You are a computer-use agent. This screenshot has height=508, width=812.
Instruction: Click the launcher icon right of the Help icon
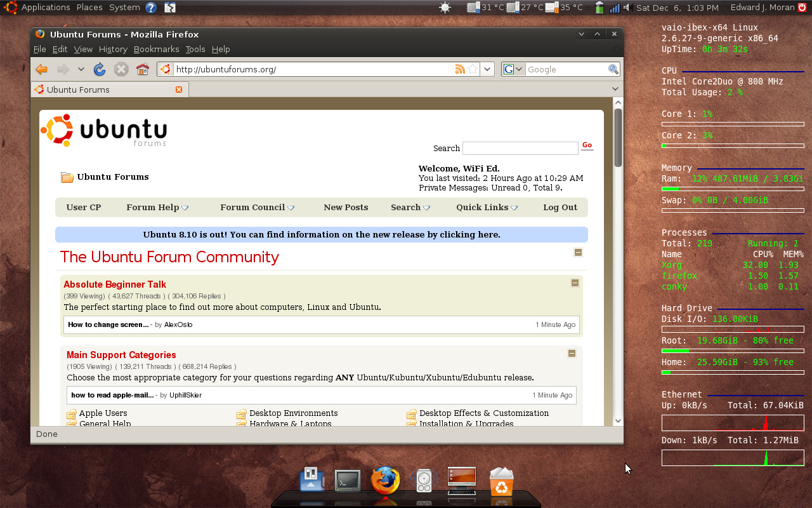(170, 8)
